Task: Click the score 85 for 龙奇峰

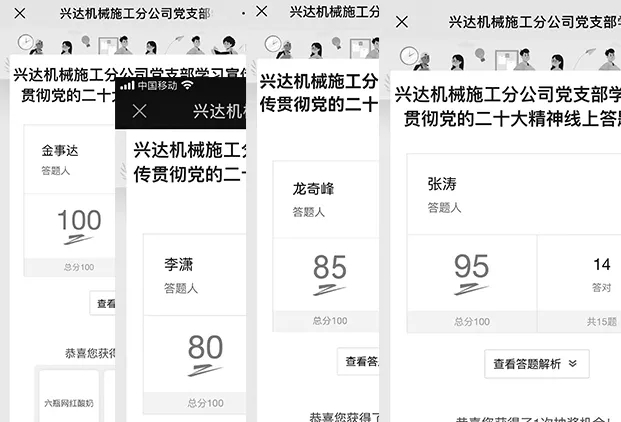Action: pyautogui.click(x=329, y=267)
